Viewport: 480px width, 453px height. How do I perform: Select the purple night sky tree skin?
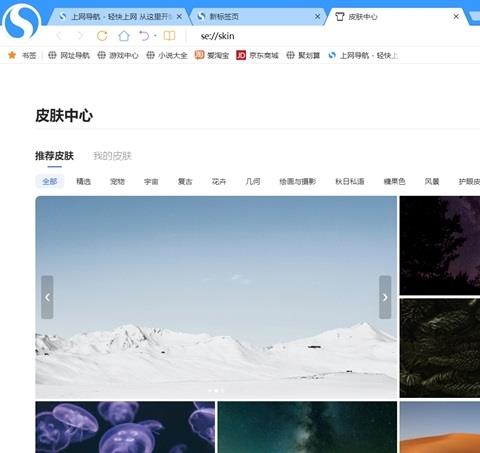(x=440, y=245)
